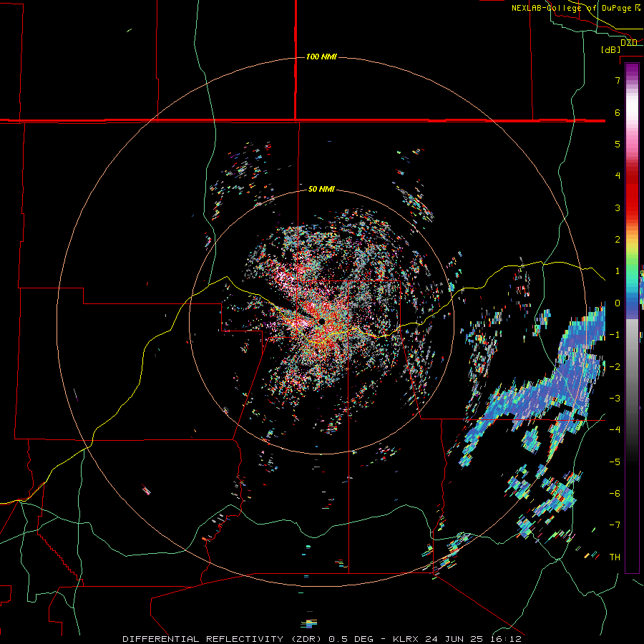Click the -2 tick label on the color scale
Viewport: 644px width, 644px height.
[x=615, y=367]
